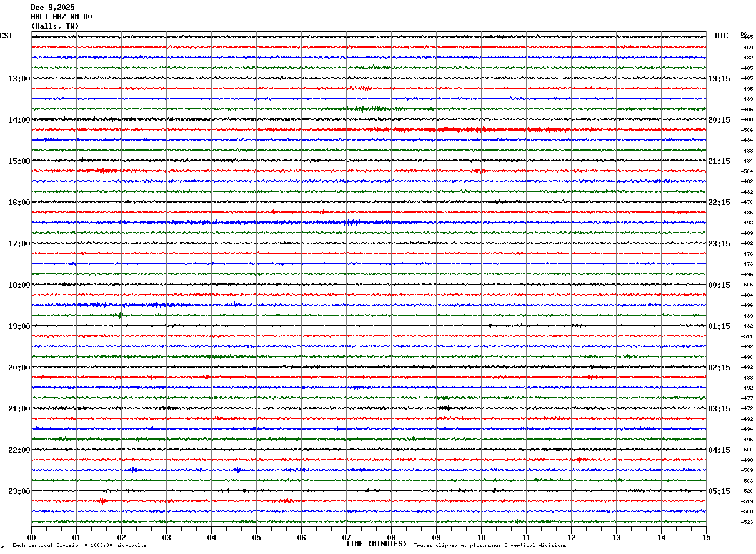This screenshot has width=756, height=554.
Task: Click the DC offset value "-519"
Action: tap(747, 501)
